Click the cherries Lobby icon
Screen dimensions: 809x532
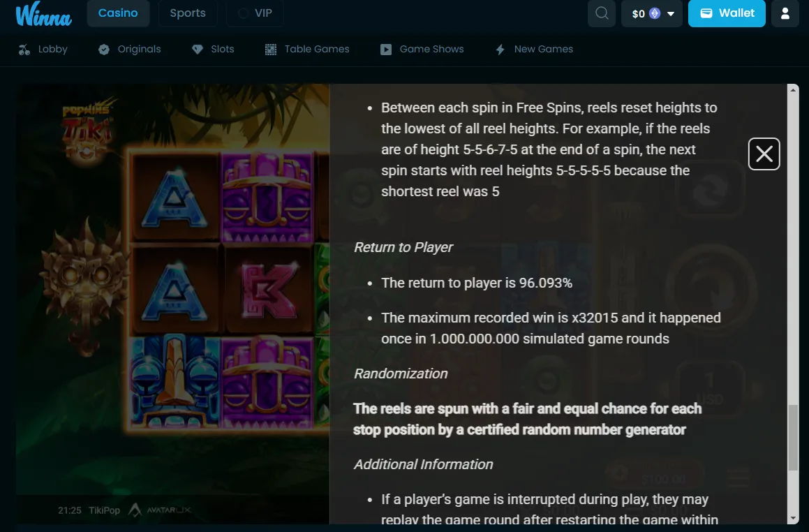(24, 50)
